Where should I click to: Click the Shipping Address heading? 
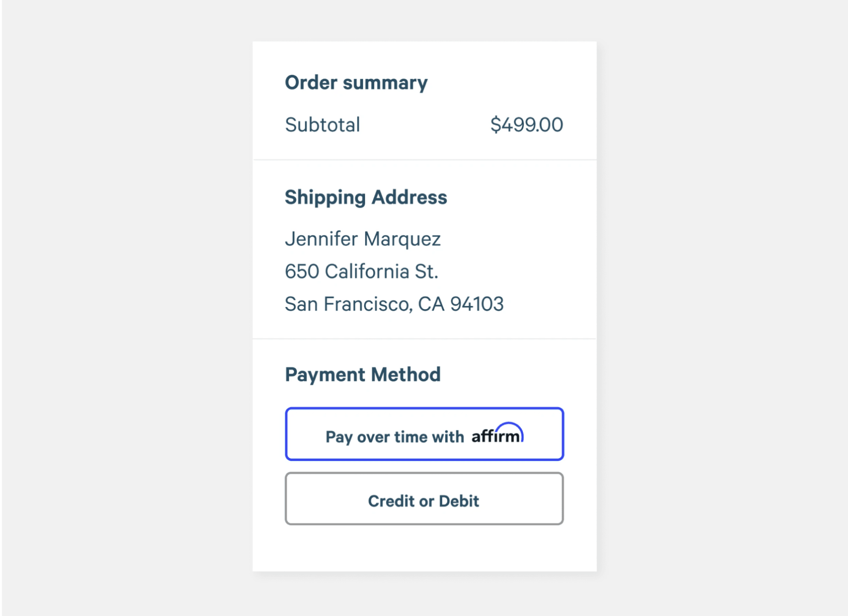point(366,197)
